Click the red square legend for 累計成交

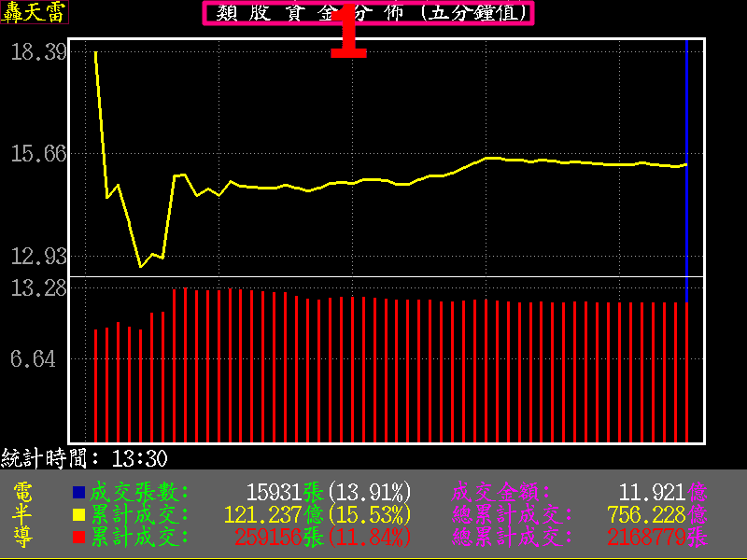78,537
